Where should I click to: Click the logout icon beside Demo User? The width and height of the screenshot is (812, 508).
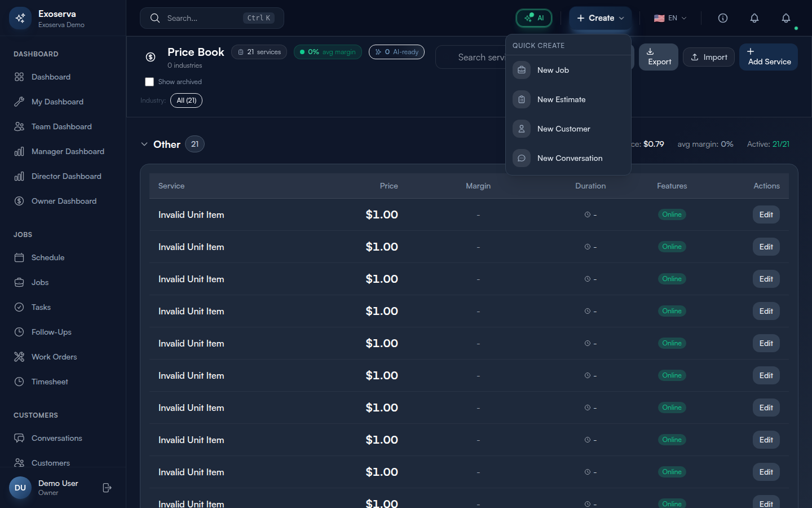[x=107, y=488]
